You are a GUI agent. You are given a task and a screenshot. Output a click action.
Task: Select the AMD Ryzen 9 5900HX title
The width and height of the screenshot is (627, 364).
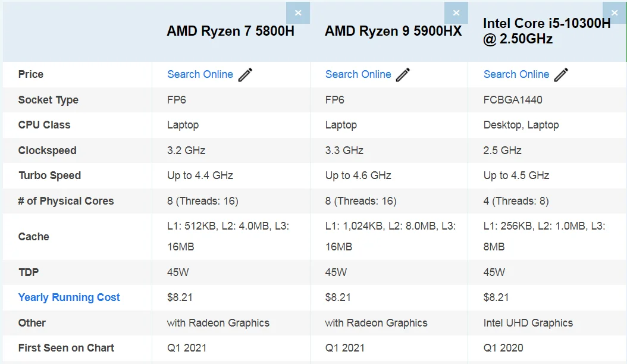click(x=393, y=32)
